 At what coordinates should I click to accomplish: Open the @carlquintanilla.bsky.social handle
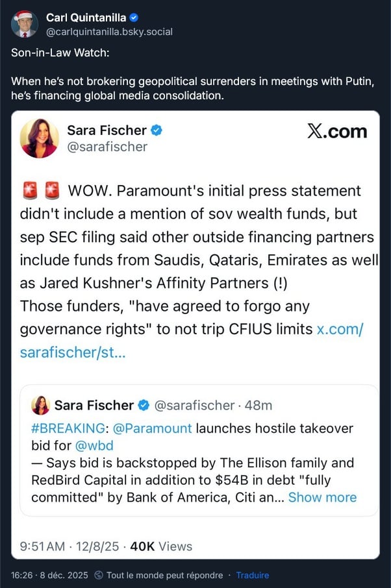click(x=109, y=31)
